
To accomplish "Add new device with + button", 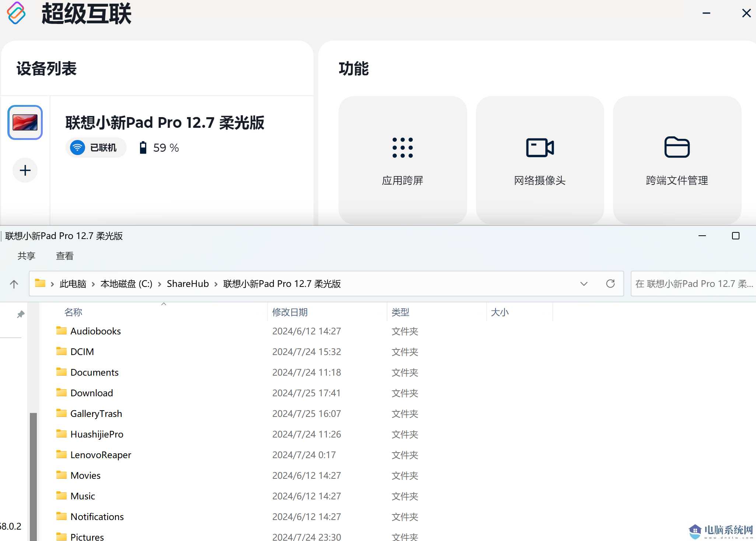I will tap(25, 170).
